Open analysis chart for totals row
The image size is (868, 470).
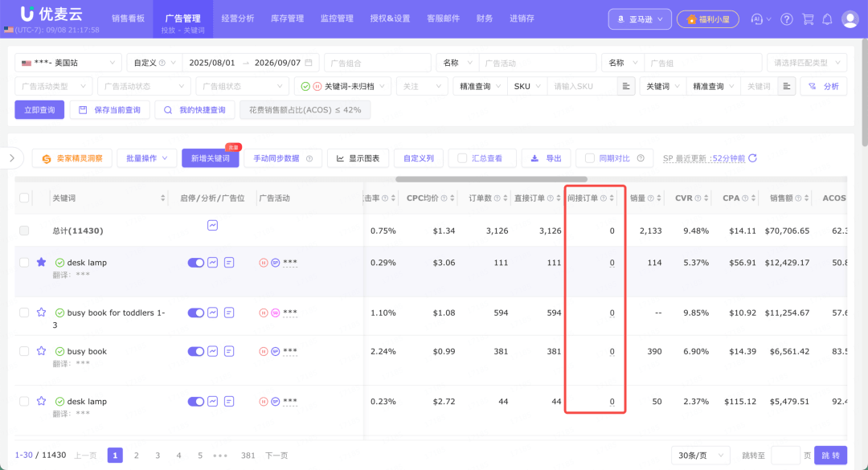pos(212,225)
